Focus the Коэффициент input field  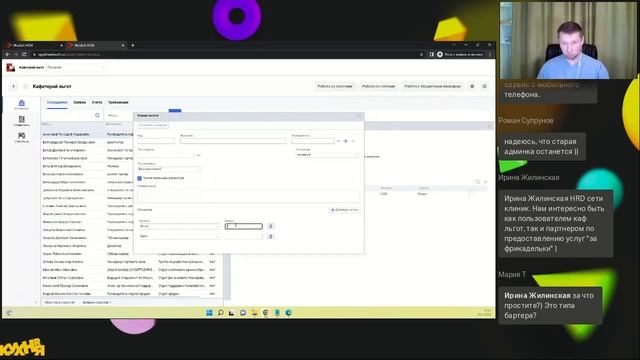[x=313, y=141]
